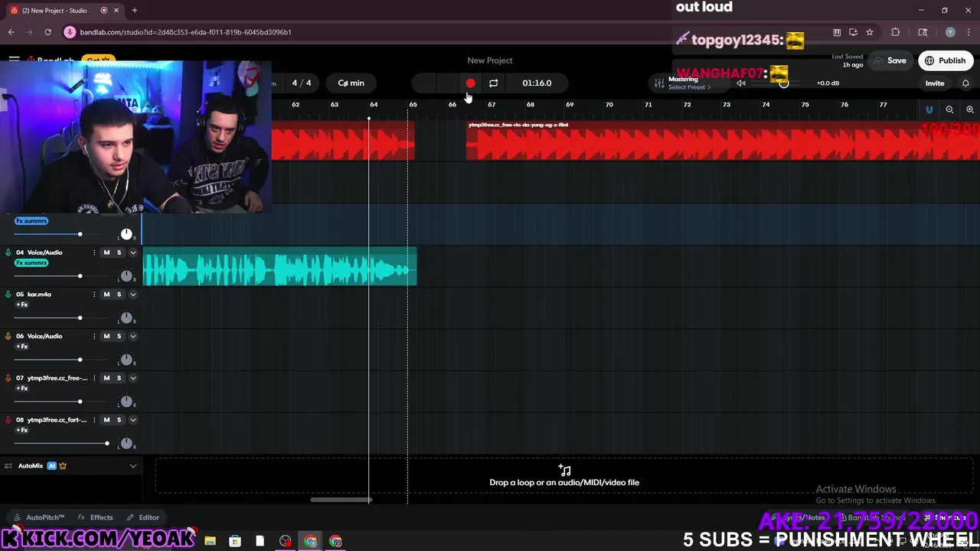
Task: Click the Invite button
Action: coord(935,83)
